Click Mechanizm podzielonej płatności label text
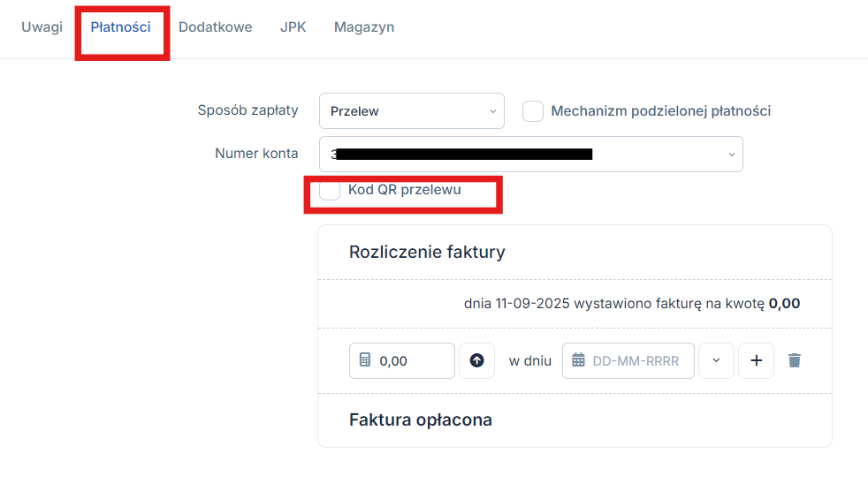Screen dimensions: 868x491 tap(661, 111)
